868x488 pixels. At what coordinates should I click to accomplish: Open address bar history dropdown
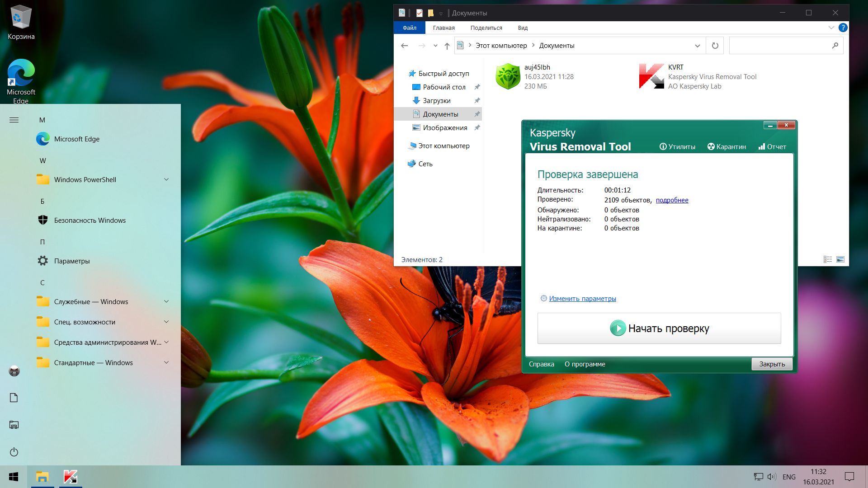[x=697, y=46]
